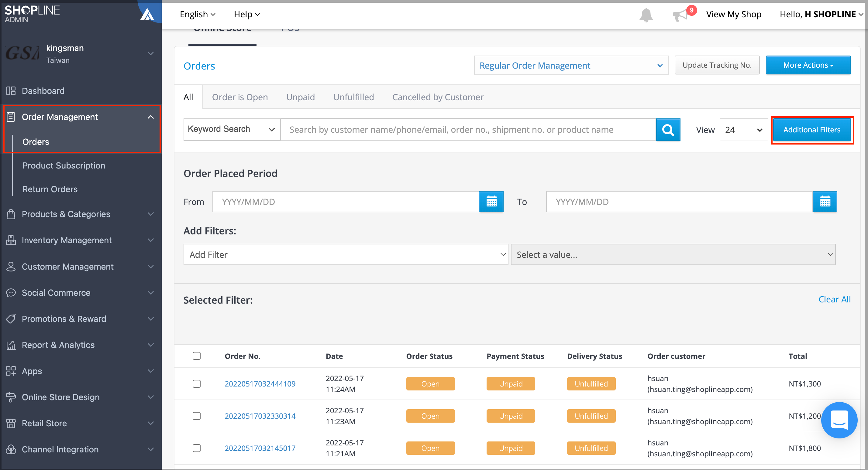Click the Promotions & Reward tag icon

pos(11,318)
